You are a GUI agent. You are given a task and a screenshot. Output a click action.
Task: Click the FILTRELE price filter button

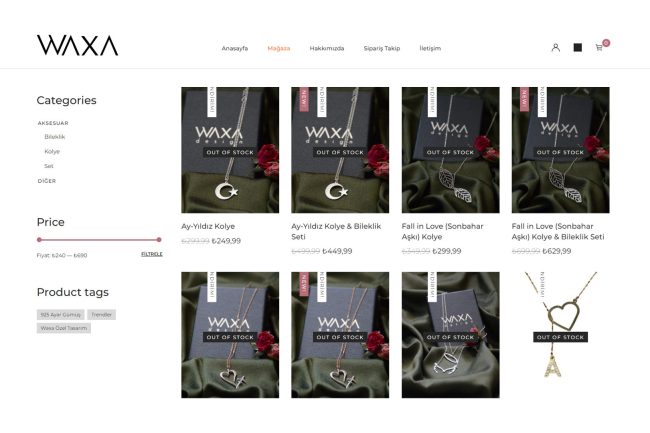click(x=152, y=254)
